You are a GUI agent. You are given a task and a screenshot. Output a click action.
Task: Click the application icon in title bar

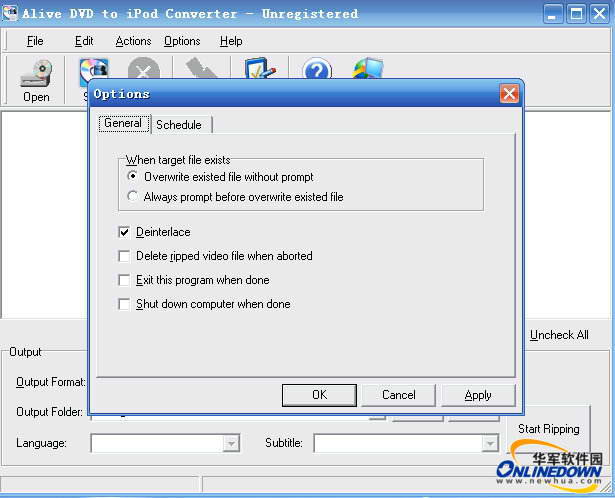point(10,13)
